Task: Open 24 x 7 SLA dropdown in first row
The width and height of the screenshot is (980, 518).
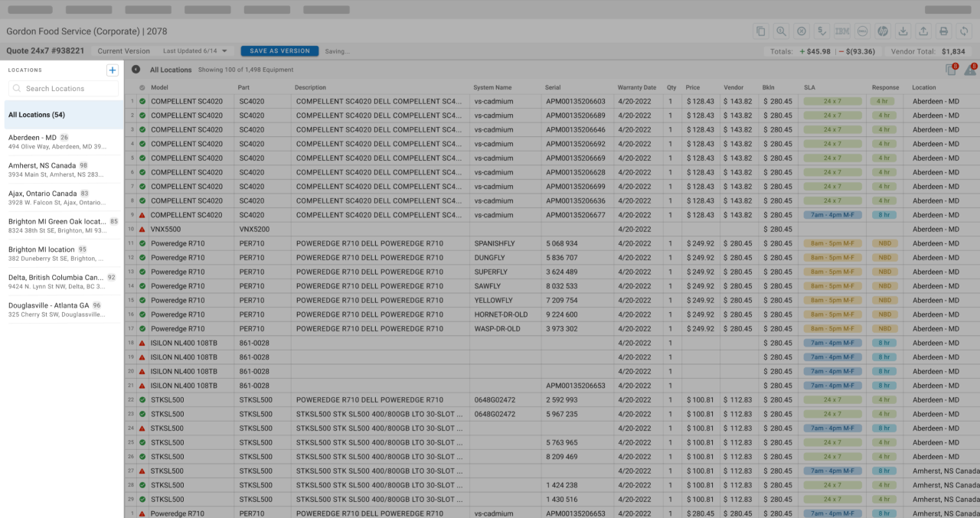Action: click(x=832, y=101)
